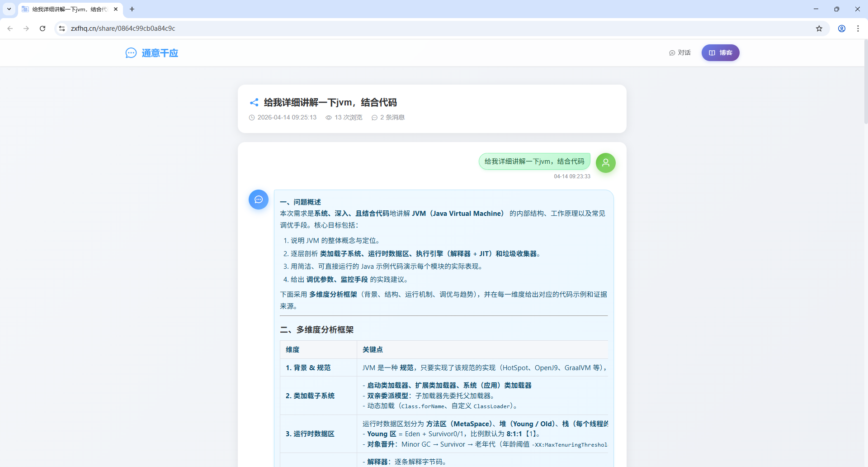Click the text 2 条消息

click(x=392, y=117)
